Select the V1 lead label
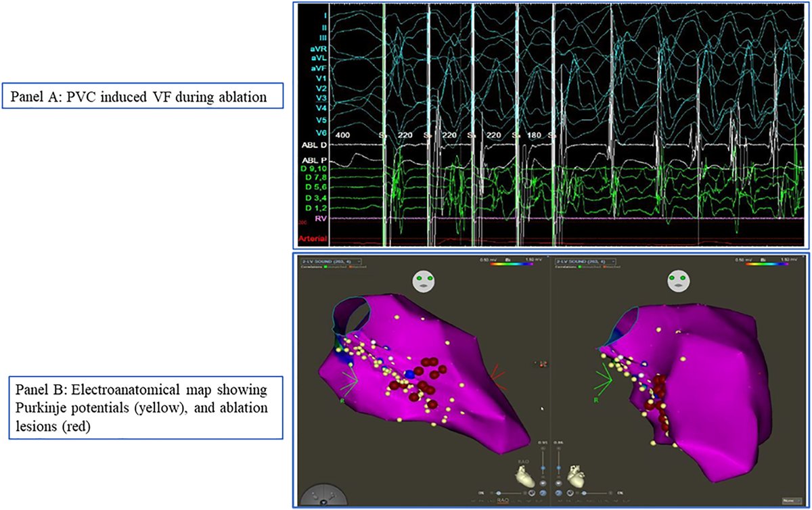The height and width of the screenshot is (510, 812). (x=320, y=78)
